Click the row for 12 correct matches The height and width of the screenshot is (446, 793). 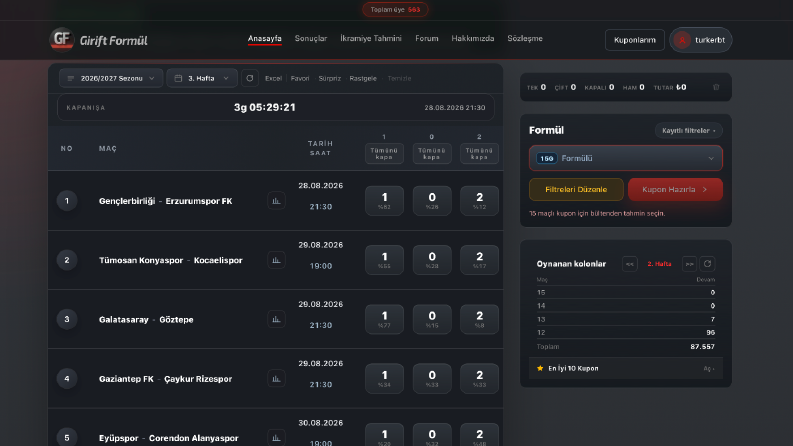(x=626, y=332)
